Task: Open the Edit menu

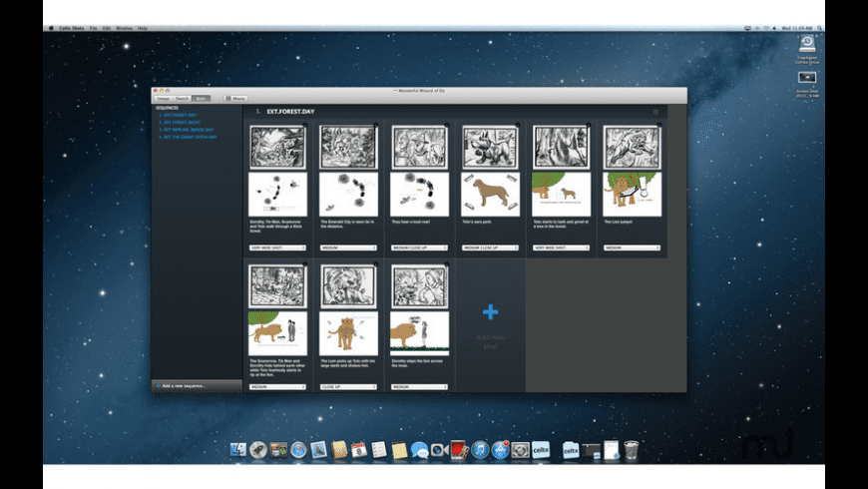Action: [107, 28]
